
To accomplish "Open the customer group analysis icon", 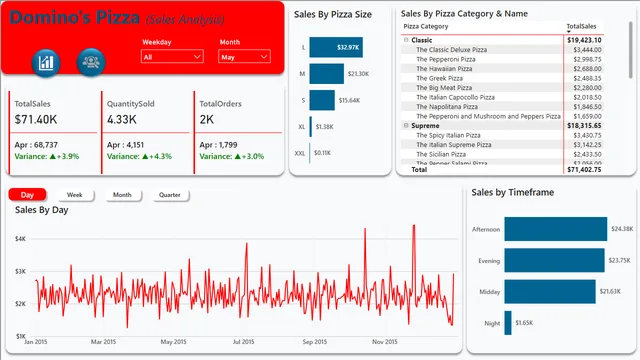I will pyautogui.click(x=91, y=62).
